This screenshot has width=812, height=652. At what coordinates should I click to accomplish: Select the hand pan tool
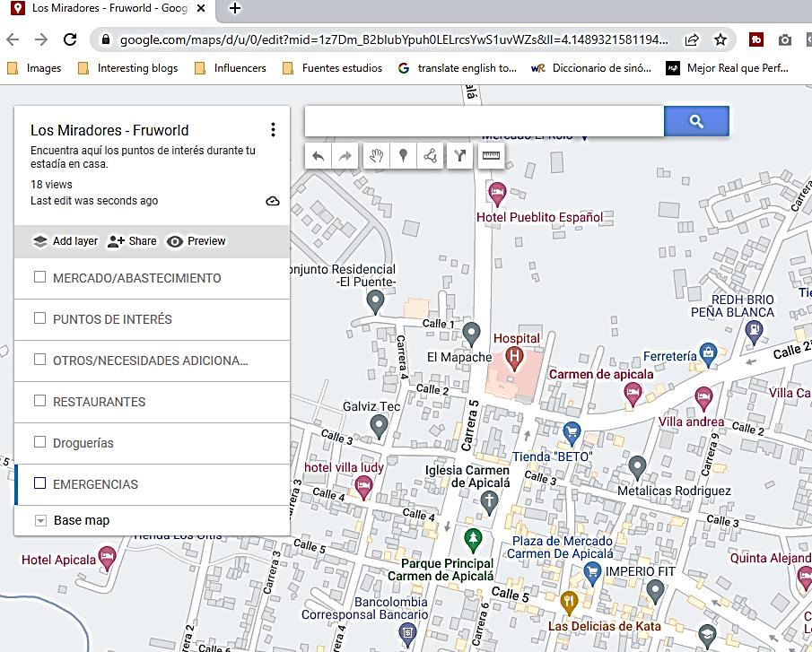pos(376,156)
